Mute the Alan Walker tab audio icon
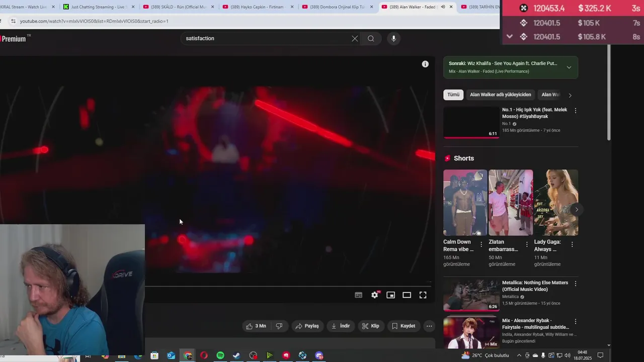The width and height of the screenshot is (644, 362). (443, 7)
